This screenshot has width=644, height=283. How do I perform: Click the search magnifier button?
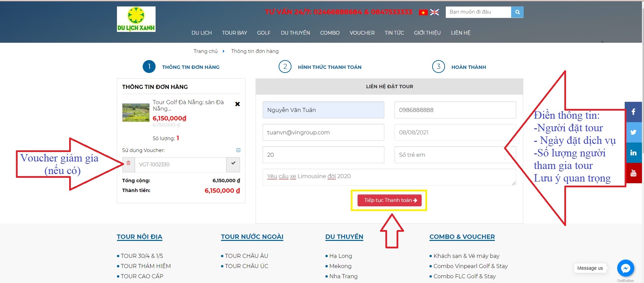517,12
